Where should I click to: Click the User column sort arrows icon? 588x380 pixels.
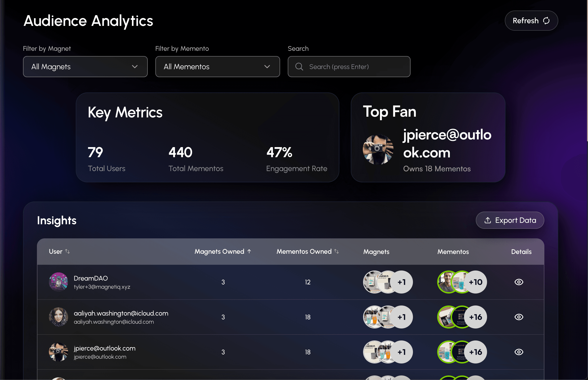tap(67, 251)
